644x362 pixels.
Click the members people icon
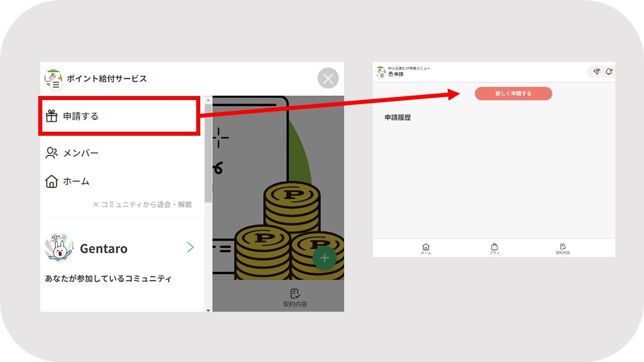click(51, 153)
